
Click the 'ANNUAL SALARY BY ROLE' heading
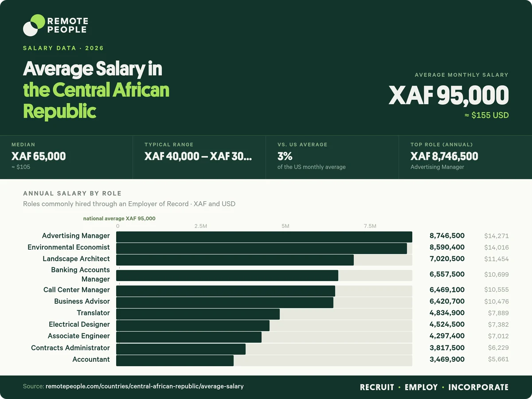point(72,194)
